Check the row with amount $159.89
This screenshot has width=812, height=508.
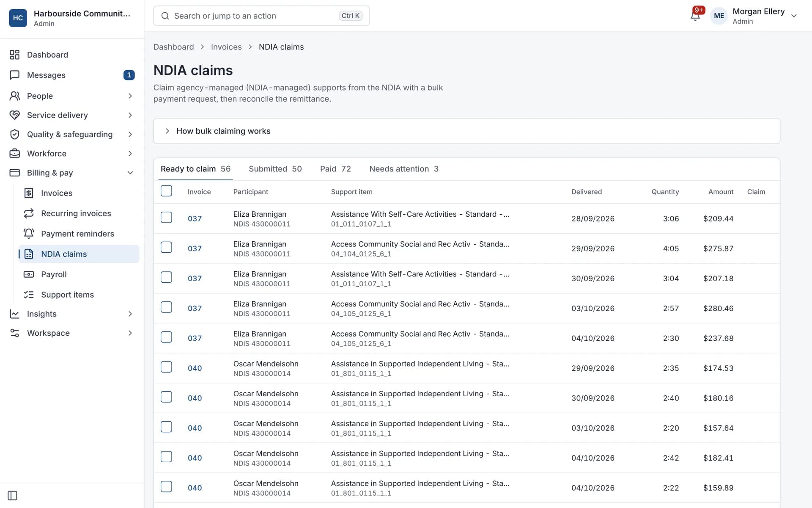point(166,487)
